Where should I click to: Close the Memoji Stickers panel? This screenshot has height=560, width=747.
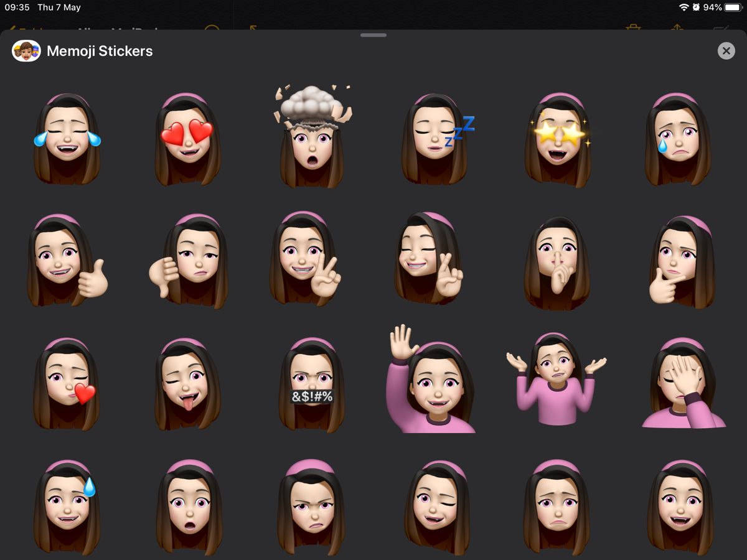726,50
